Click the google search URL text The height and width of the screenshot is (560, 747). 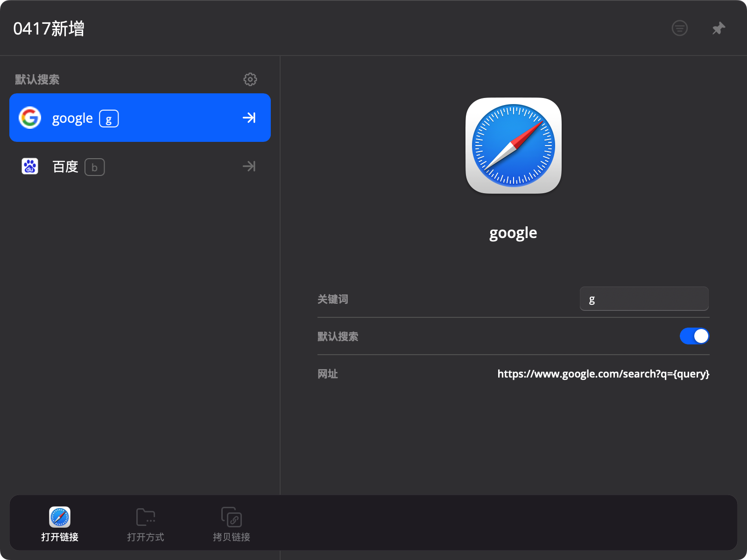coord(603,374)
